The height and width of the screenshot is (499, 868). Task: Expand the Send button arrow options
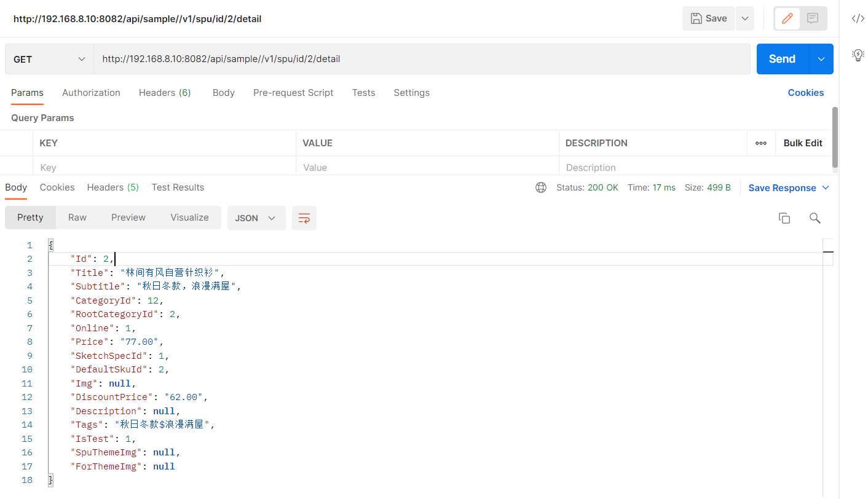coord(821,59)
